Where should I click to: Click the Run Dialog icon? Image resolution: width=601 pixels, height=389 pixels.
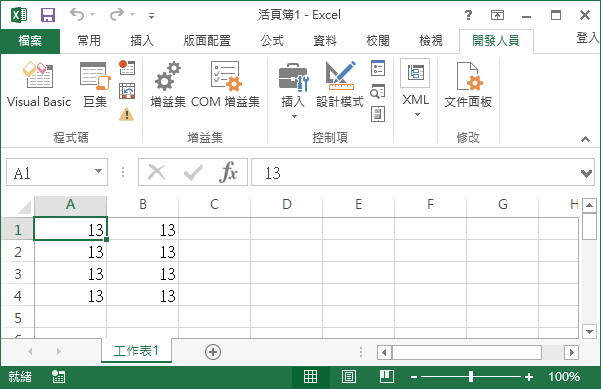pyautogui.click(x=378, y=114)
